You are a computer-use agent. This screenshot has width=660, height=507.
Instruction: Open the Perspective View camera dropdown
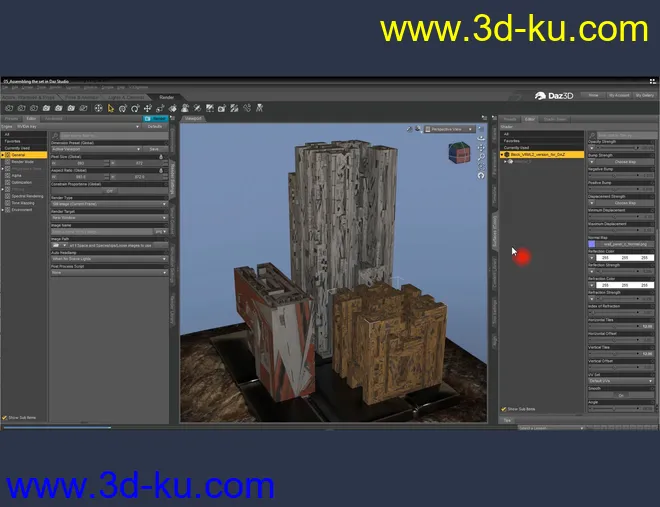coord(448,129)
